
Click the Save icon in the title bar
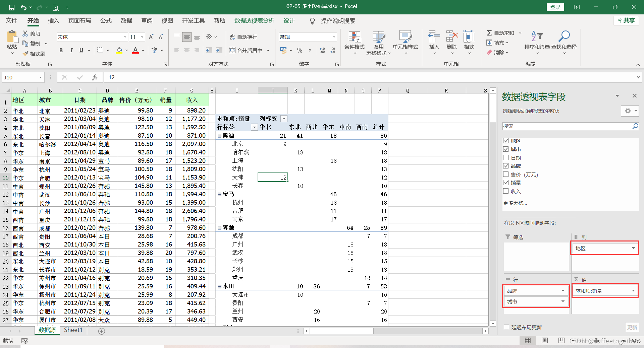[x=12, y=7]
